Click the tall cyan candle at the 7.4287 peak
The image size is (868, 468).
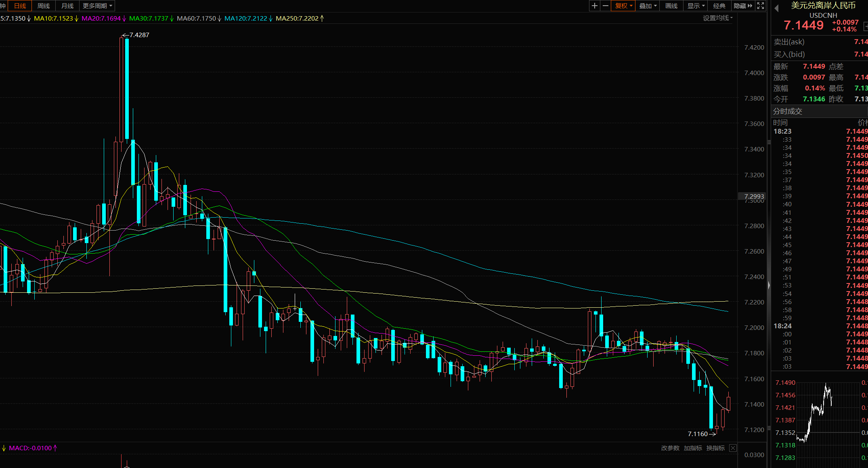(x=127, y=89)
